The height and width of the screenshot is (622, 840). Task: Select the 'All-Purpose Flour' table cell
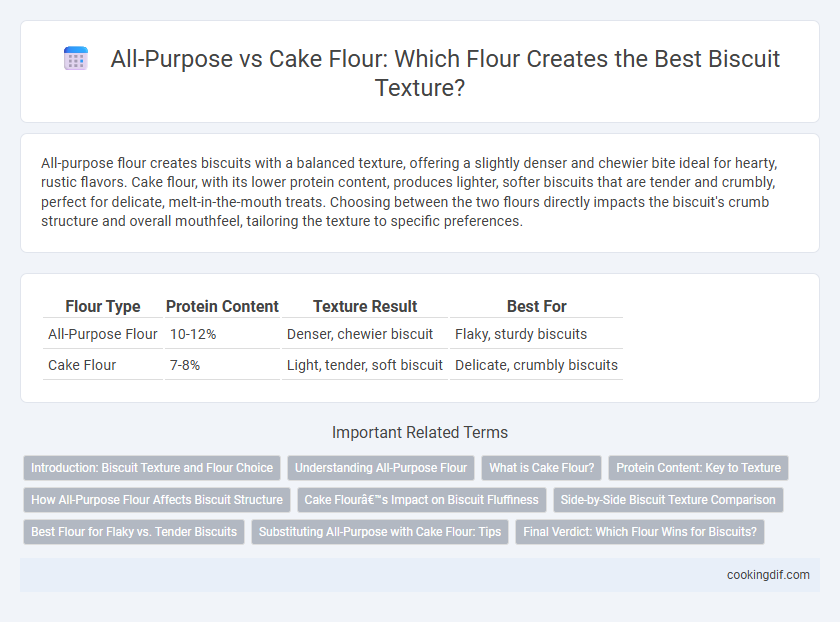click(x=103, y=334)
